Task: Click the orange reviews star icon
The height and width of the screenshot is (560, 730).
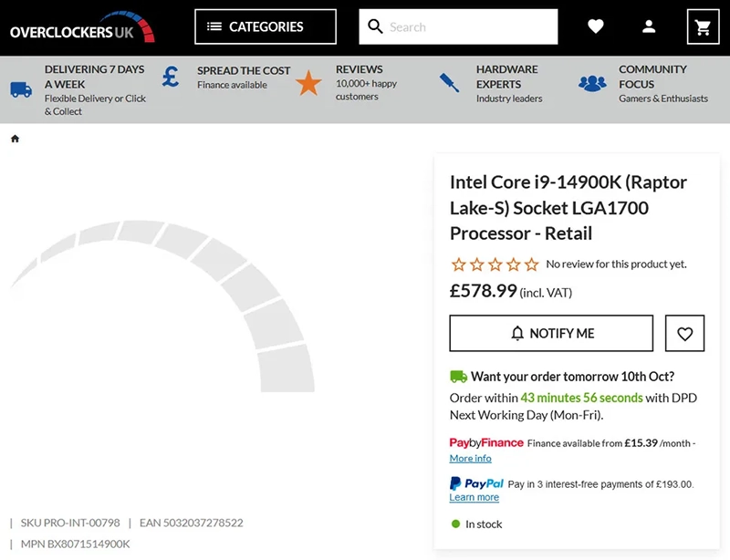Action: (308, 83)
